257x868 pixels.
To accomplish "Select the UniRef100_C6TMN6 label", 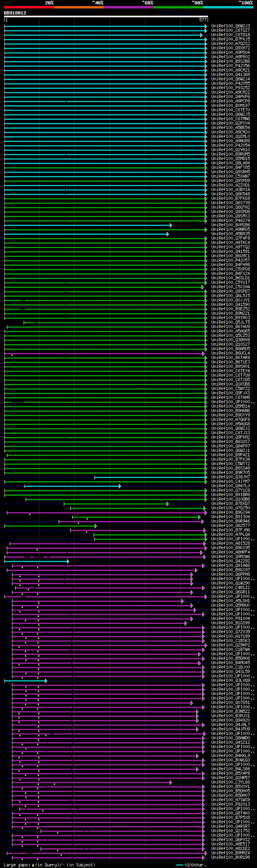I will [x=230, y=119].
